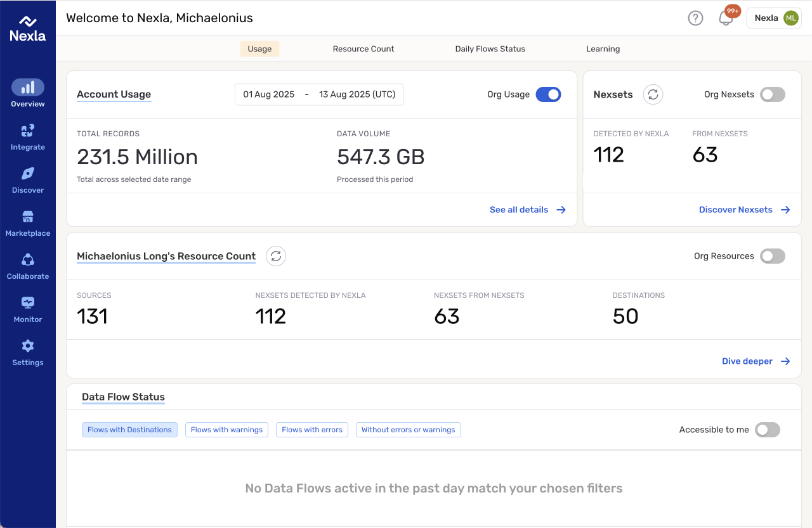Enable the Org Nexsets toggle

[772, 94]
